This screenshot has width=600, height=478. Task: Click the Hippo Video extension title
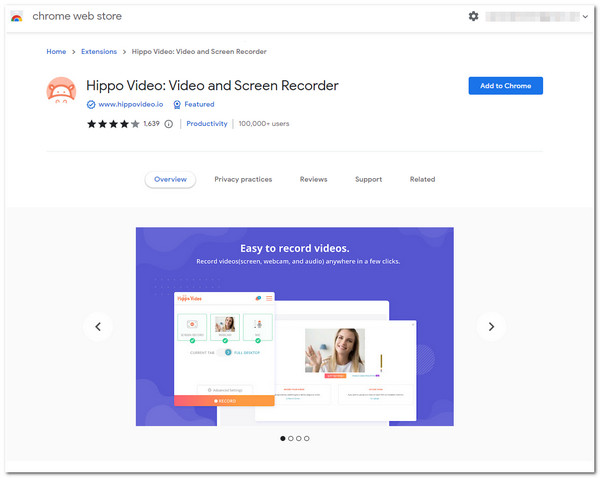point(212,85)
